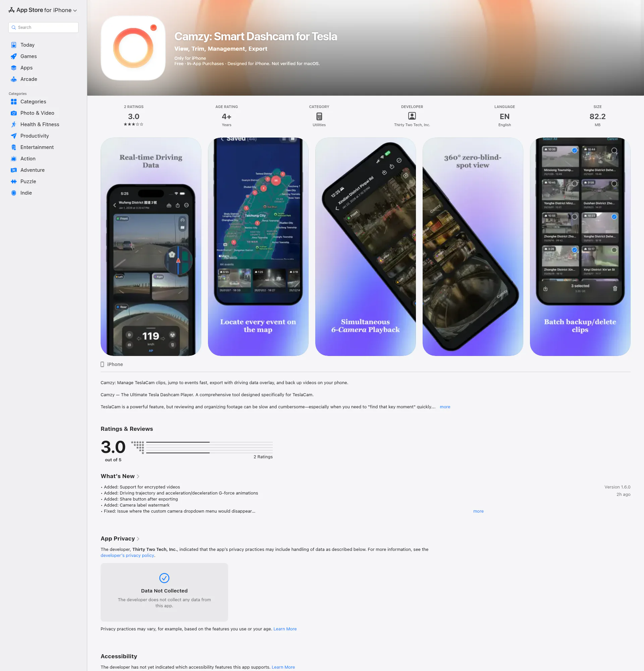Viewport: 644px width, 671px height.
Task: Open the Games rocket icon
Action: 14,56
